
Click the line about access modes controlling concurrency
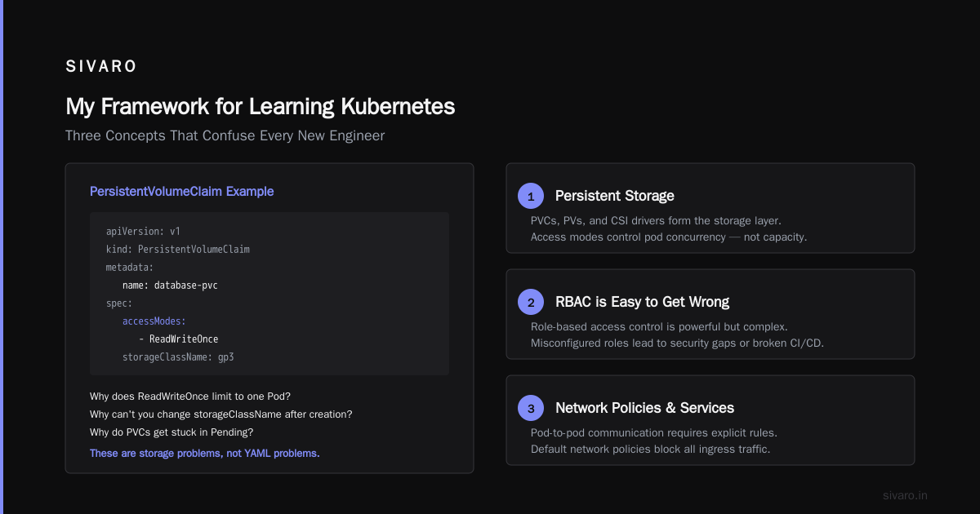(x=670, y=237)
